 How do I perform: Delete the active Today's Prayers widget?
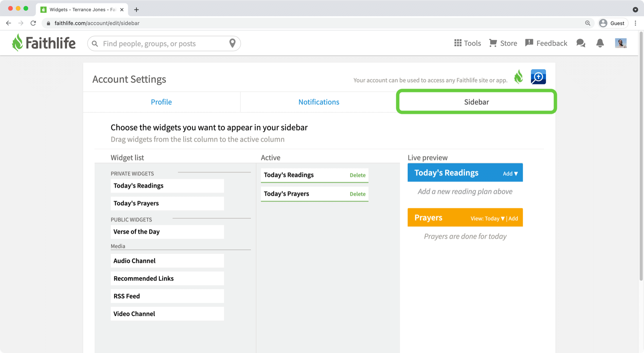358,194
